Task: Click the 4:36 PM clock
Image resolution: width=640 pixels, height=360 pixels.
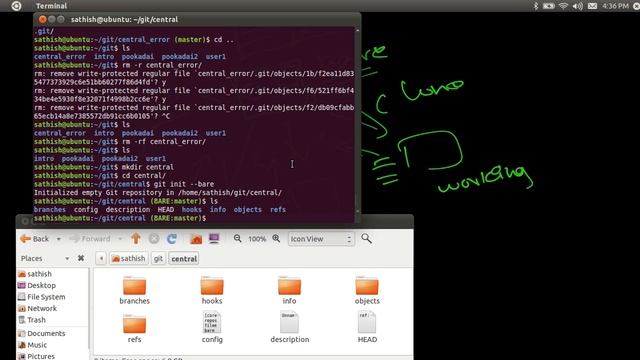Action: click(x=616, y=6)
